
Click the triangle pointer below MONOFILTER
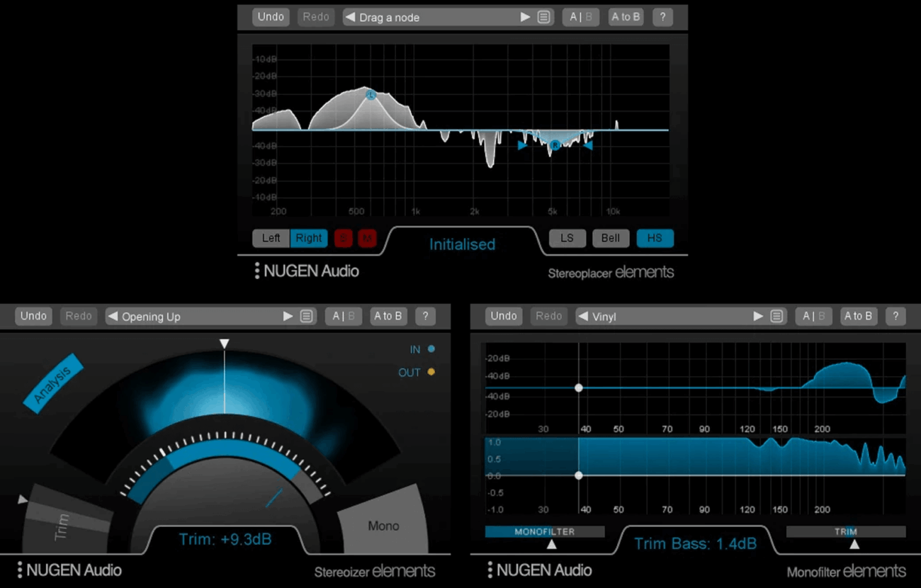pyautogui.click(x=551, y=544)
